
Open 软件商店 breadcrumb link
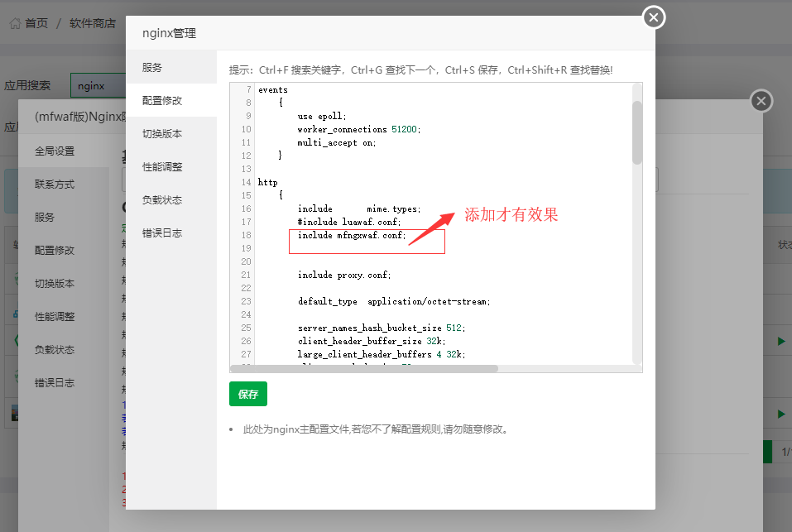tap(93, 23)
